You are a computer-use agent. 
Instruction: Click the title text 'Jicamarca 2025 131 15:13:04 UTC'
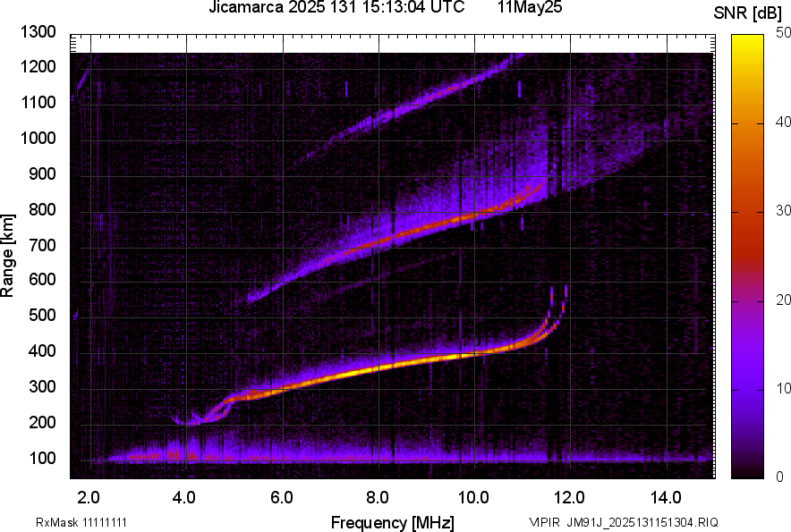click(x=336, y=7)
